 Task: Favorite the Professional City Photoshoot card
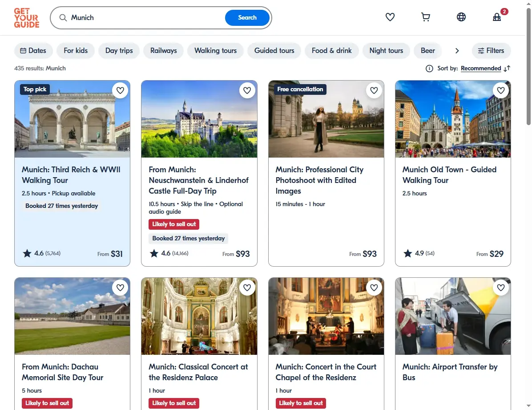374,90
